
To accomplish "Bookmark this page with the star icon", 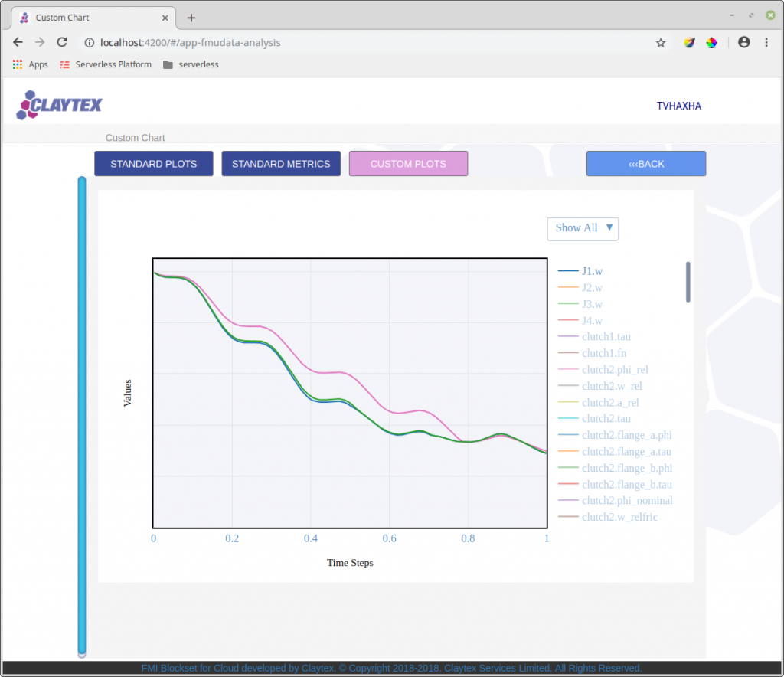I will pyautogui.click(x=661, y=43).
